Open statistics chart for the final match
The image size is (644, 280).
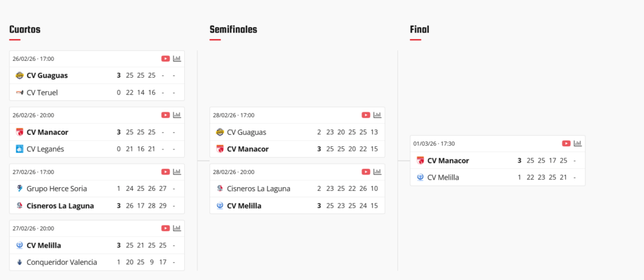[577, 143]
